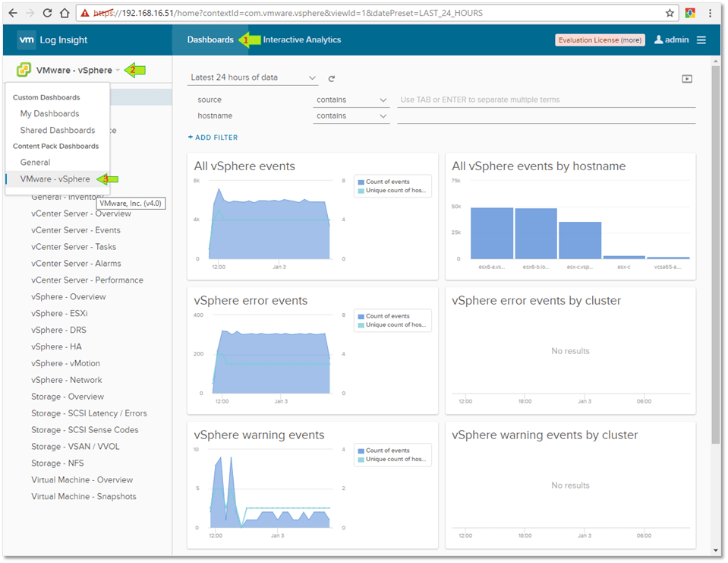Image resolution: width=728 pixels, height=563 pixels.
Task: Open vSphere - Overview dashboard
Action: [69, 297]
